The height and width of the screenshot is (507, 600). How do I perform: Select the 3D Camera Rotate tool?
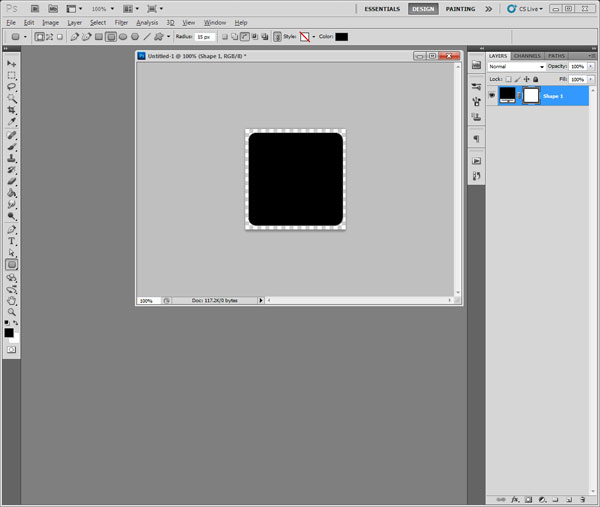pyautogui.click(x=11, y=289)
